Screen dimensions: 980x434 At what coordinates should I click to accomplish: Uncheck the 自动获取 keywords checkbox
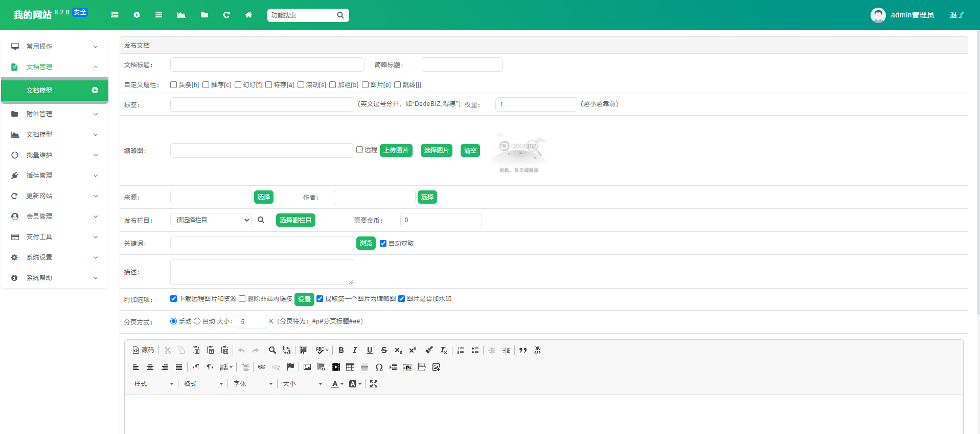point(383,244)
